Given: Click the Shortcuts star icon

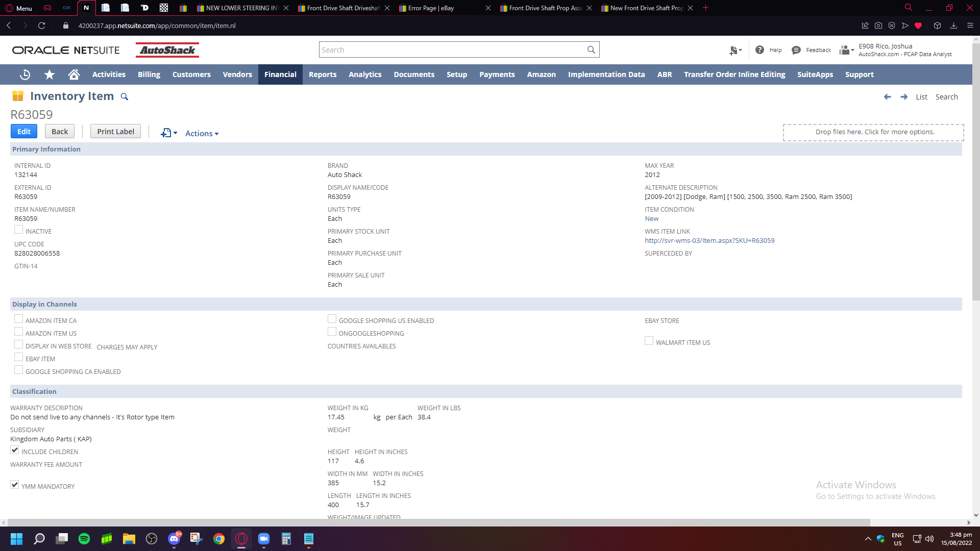Looking at the screenshot, I should [x=50, y=74].
